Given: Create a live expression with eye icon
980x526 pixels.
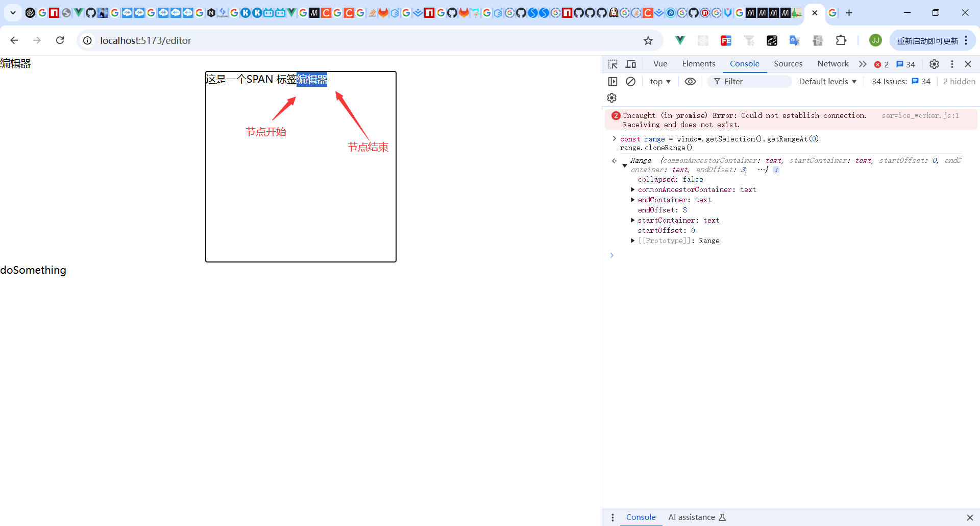Looking at the screenshot, I should coord(690,82).
